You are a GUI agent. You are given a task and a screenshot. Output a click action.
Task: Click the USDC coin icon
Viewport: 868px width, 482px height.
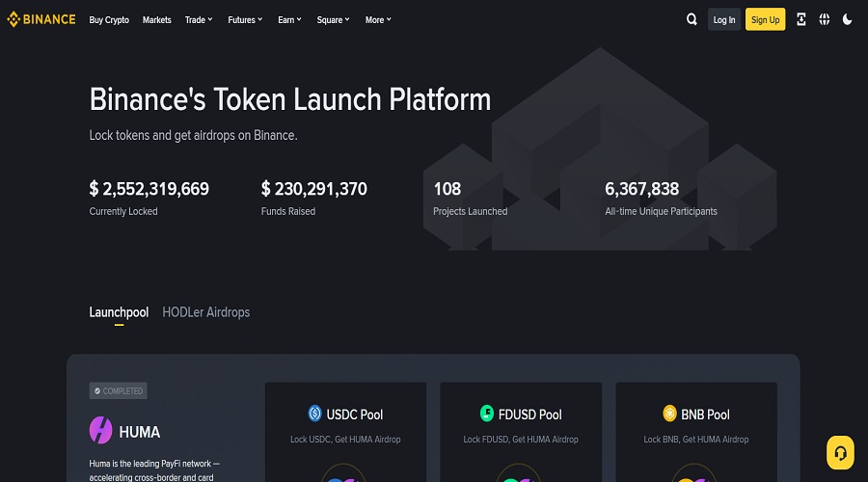click(315, 414)
